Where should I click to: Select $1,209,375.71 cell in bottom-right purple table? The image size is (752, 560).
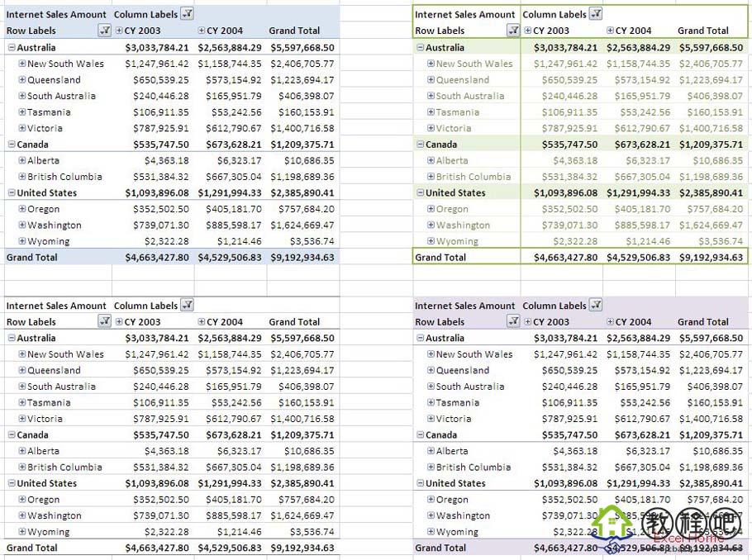(711, 434)
